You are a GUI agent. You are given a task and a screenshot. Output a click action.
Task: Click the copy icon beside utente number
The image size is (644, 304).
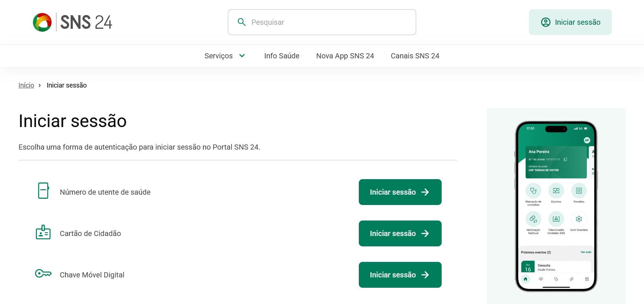click(x=565, y=160)
